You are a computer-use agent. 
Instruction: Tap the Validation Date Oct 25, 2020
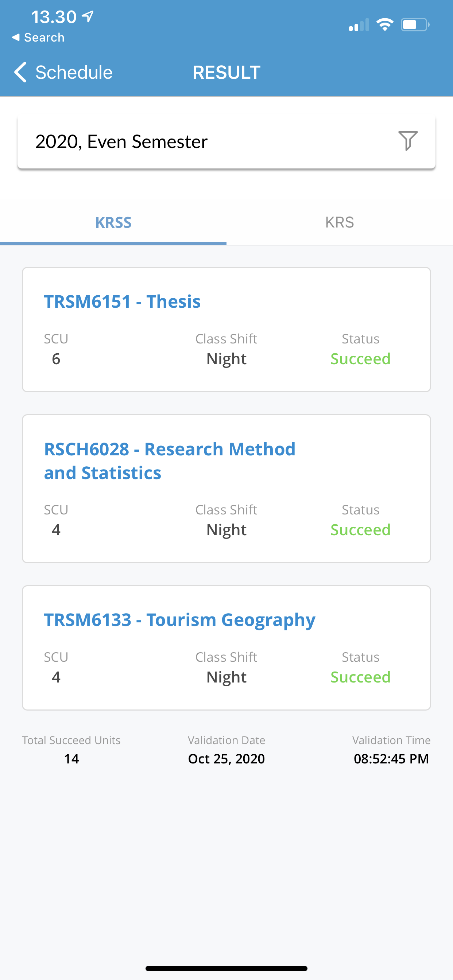[x=226, y=759]
